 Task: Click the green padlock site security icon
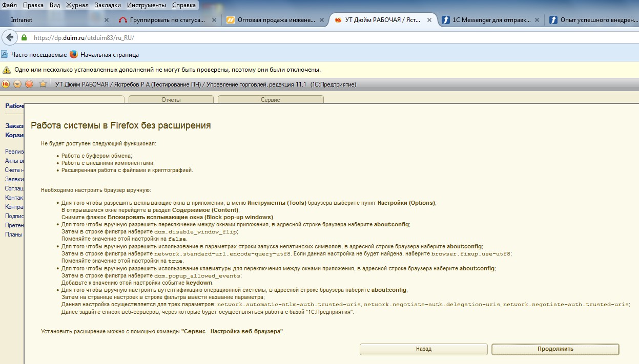coord(24,38)
